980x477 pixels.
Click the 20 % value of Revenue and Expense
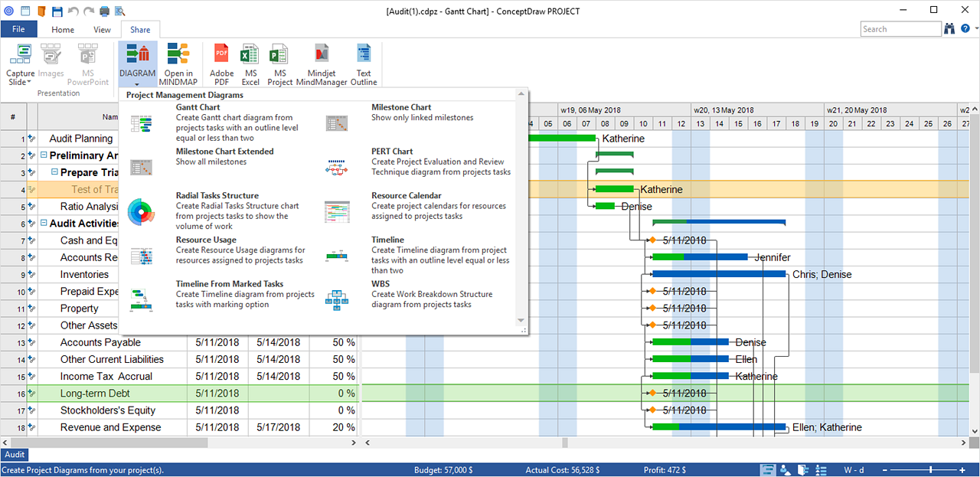coord(344,427)
